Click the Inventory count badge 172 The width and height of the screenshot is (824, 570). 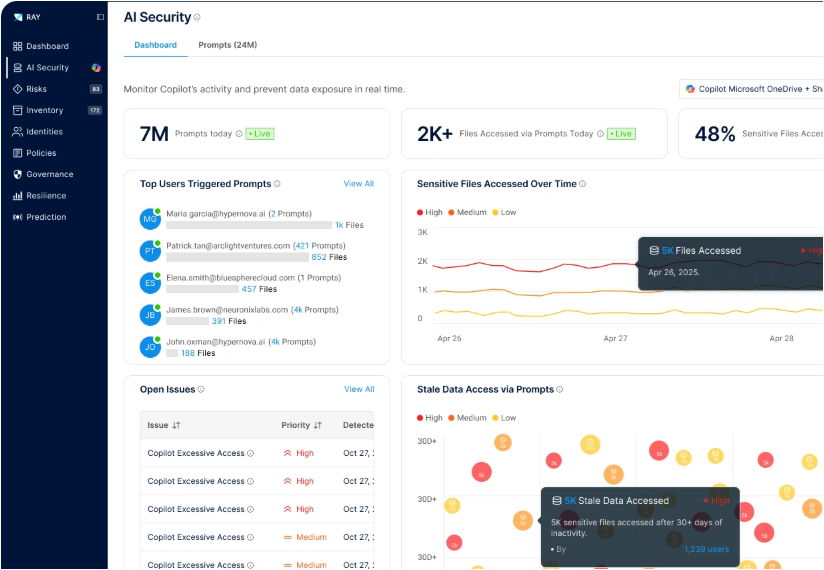(x=95, y=111)
